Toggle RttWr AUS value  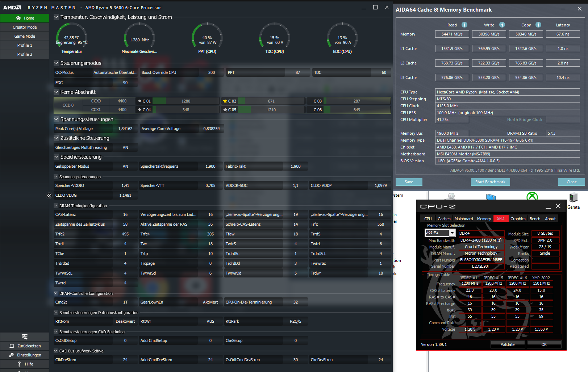click(210, 321)
